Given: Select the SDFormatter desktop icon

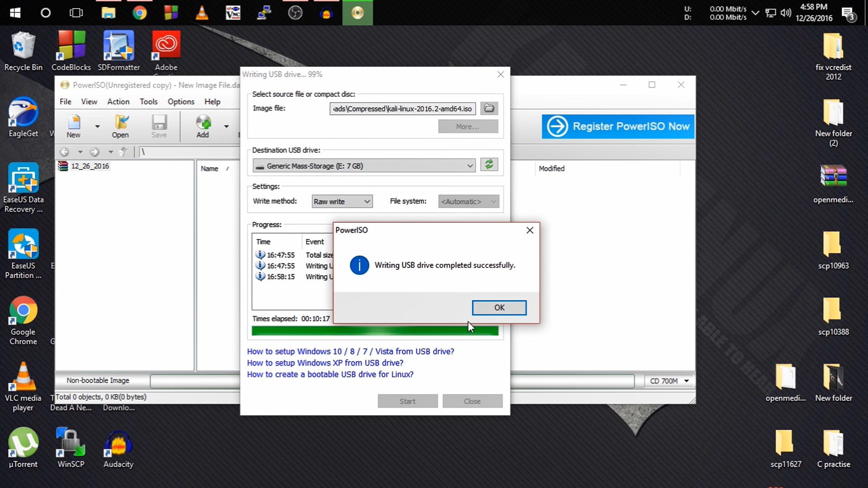Looking at the screenshot, I should tap(119, 51).
